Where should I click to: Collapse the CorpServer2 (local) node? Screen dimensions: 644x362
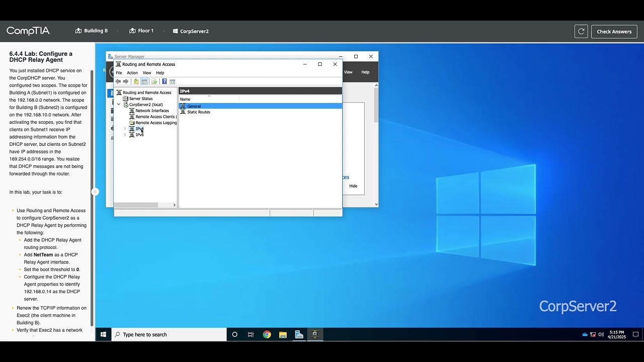click(x=119, y=105)
